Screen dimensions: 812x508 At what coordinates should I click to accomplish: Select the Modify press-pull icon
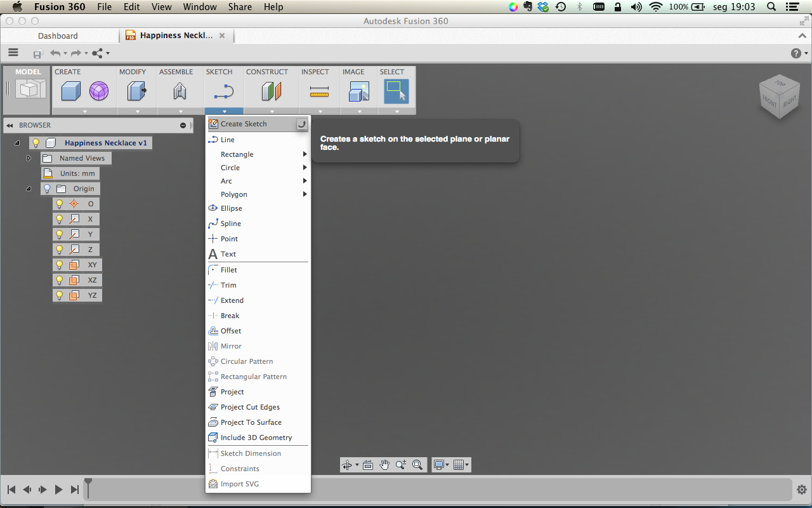coord(137,91)
